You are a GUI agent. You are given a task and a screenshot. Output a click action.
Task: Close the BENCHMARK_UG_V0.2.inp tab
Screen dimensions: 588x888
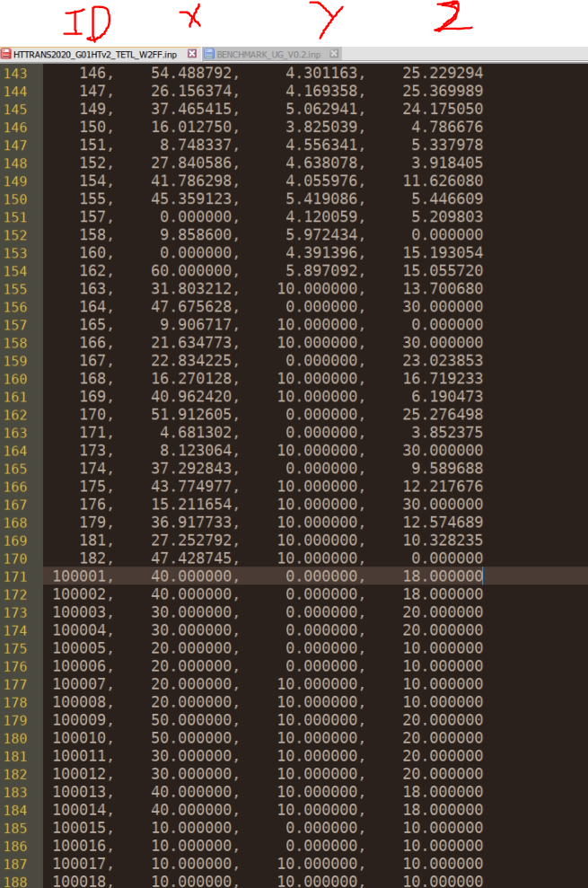point(334,54)
